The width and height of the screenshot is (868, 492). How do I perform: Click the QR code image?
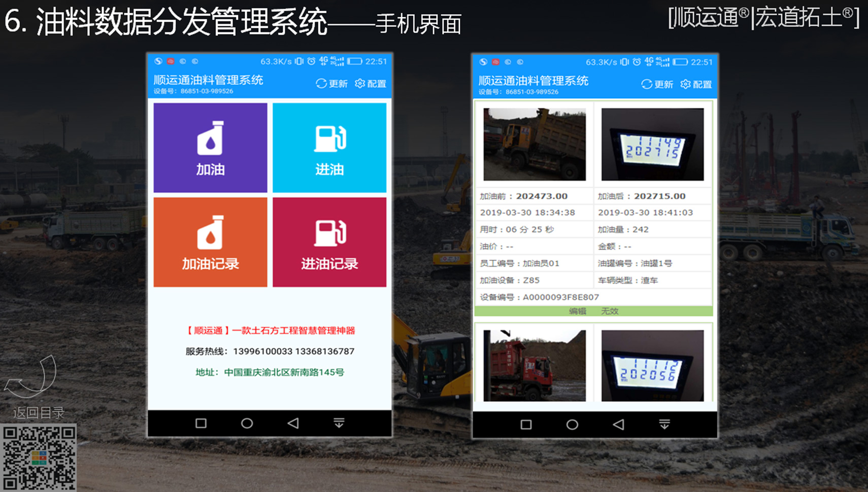coord(39,458)
